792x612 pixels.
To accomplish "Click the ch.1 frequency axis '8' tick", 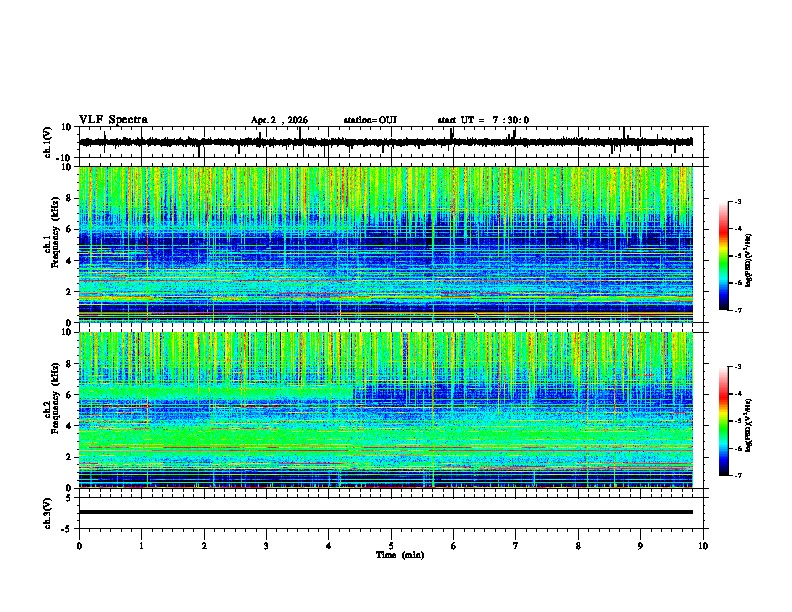I will coord(70,198).
